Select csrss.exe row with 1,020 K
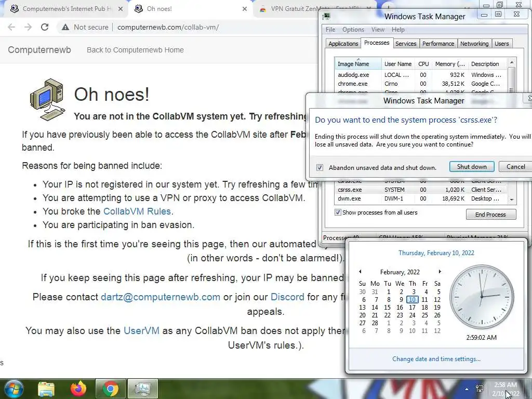Screen dimensions: 532x399 click(421, 190)
